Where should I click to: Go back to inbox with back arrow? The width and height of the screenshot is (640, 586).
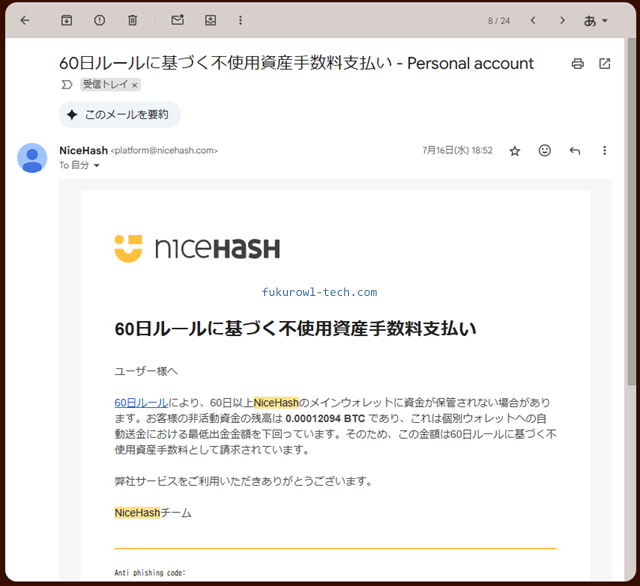click(25, 20)
